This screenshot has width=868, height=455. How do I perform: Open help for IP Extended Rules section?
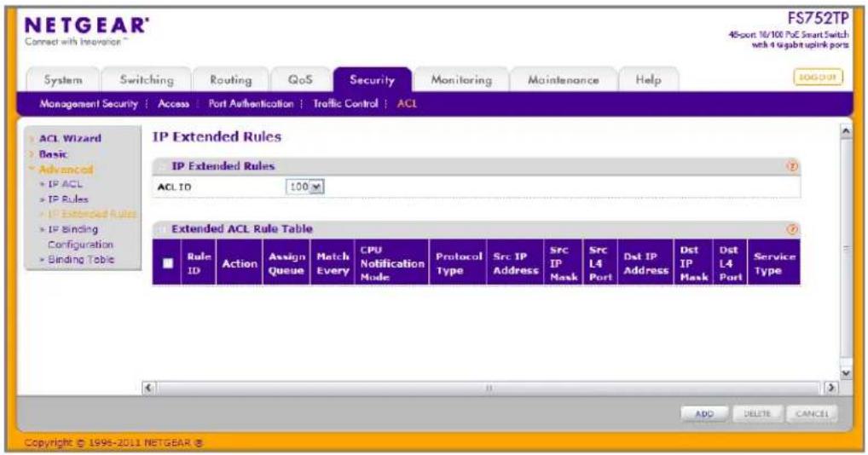click(x=792, y=166)
